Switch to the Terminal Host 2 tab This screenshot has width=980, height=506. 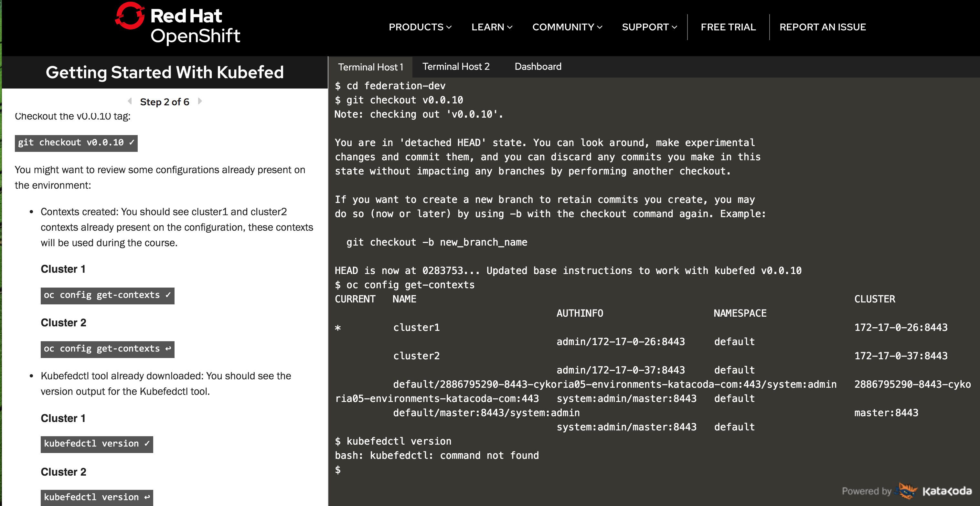[456, 66]
